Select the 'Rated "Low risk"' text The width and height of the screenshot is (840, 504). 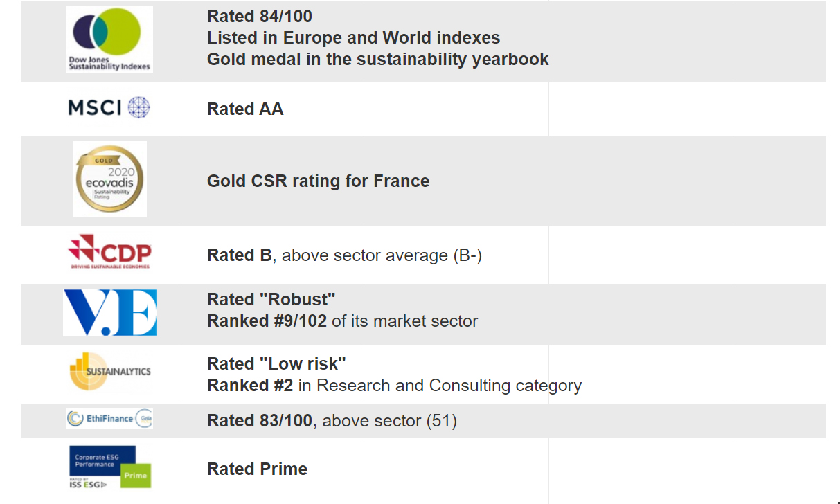(x=276, y=364)
